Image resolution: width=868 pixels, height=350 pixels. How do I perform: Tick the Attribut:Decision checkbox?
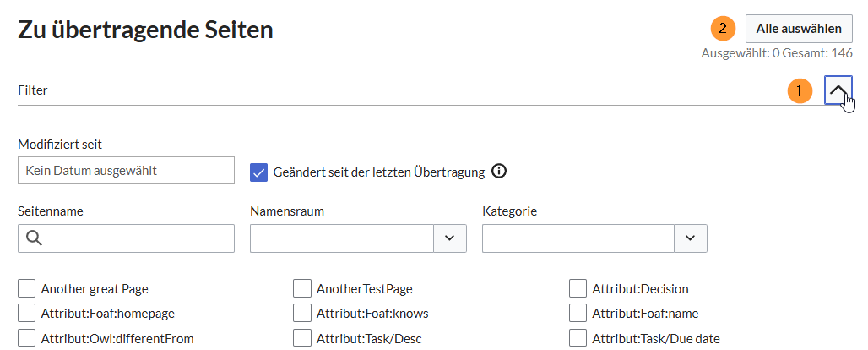tap(578, 289)
